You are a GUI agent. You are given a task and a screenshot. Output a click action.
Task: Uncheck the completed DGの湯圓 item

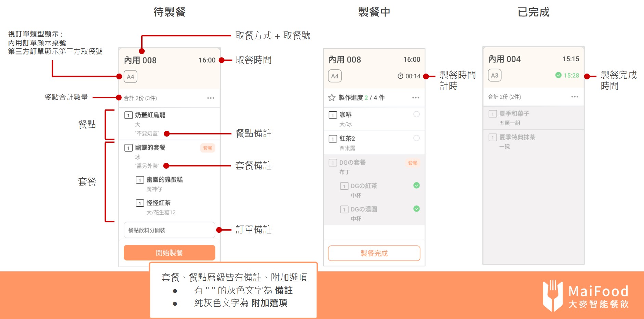click(x=416, y=209)
